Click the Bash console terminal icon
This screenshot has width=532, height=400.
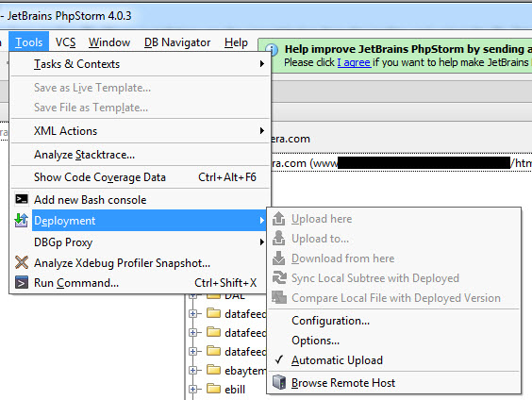(22, 199)
